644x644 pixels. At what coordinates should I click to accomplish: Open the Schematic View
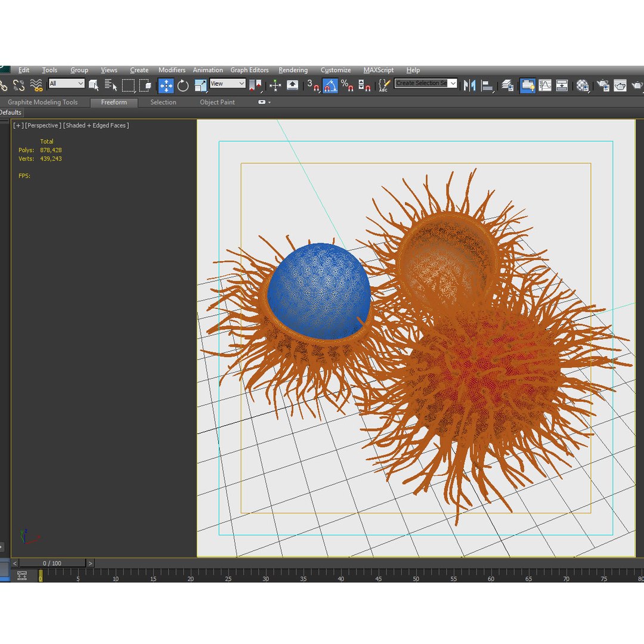[562, 85]
